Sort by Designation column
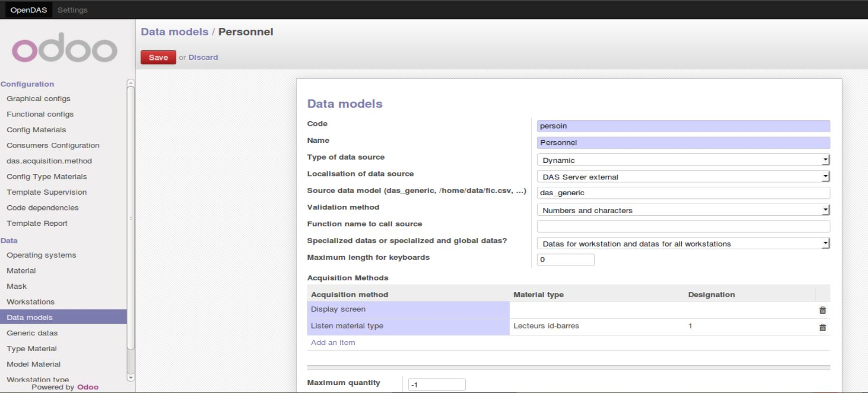Viewport: 868px width, 393px height. pyautogui.click(x=711, y=295)
